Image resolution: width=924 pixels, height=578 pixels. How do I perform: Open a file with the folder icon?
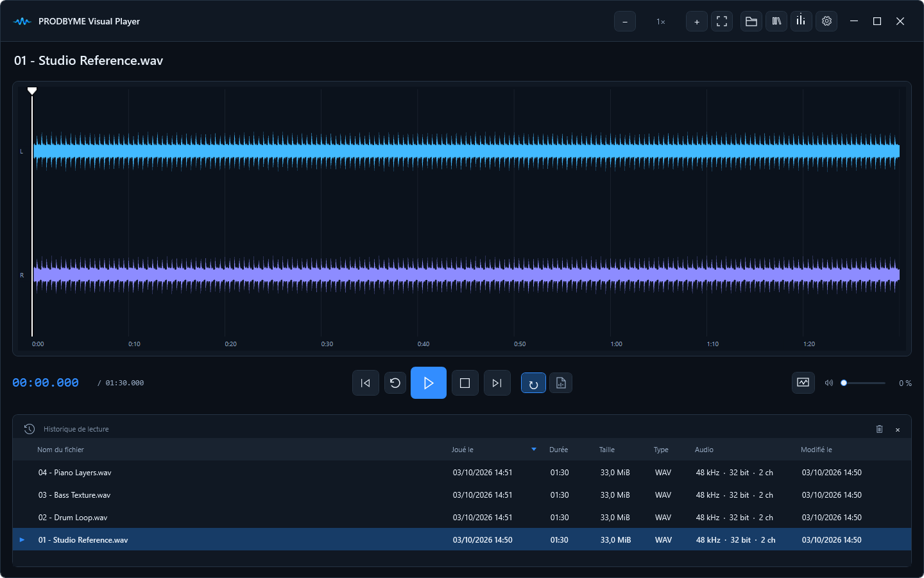tap(751, 21)
